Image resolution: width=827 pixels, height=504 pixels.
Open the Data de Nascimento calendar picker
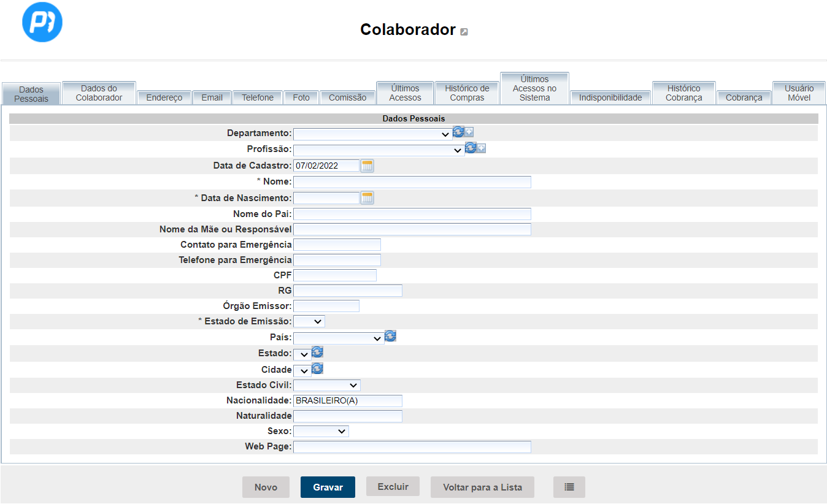click(367, 197)
